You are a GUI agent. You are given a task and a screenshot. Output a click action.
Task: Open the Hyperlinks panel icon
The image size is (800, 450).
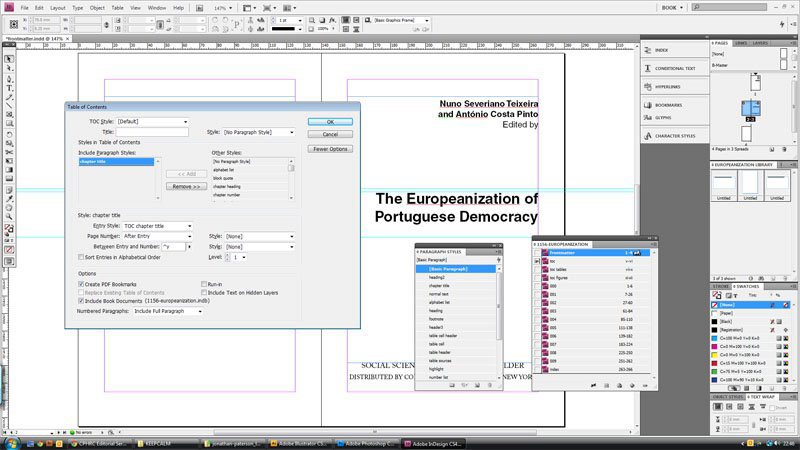click(x=648, y=87)
